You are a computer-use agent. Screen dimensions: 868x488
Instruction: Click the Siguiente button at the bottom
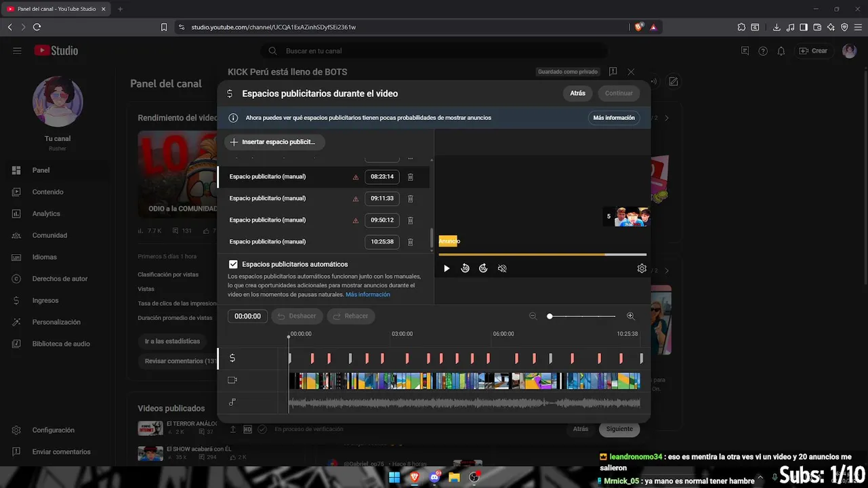(x=619, y=429)
